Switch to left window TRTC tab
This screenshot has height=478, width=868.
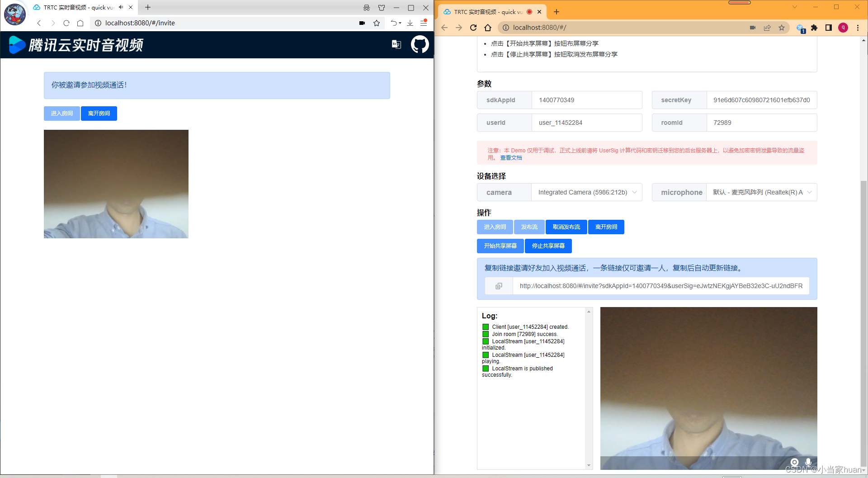(79, 7)
